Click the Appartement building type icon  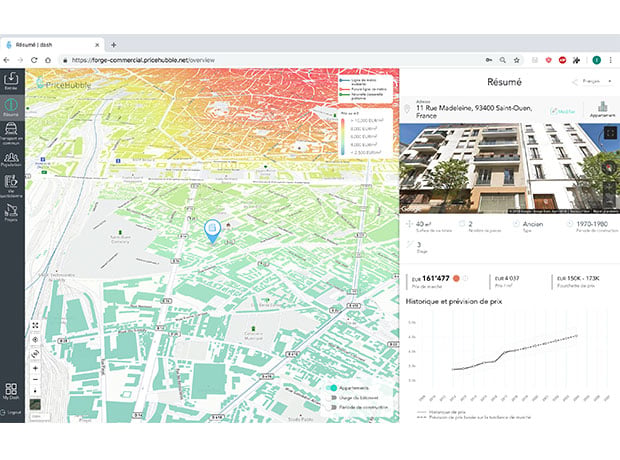[602, 109]
